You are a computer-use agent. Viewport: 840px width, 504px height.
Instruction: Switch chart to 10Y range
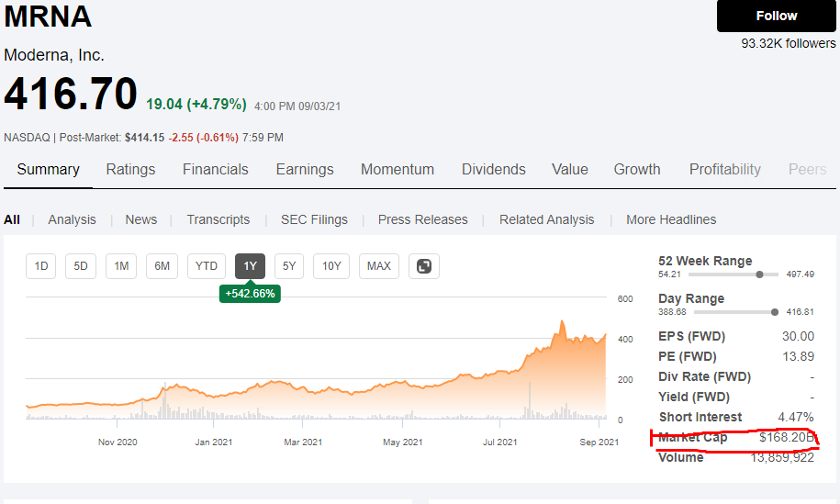(x=331, y=266)
